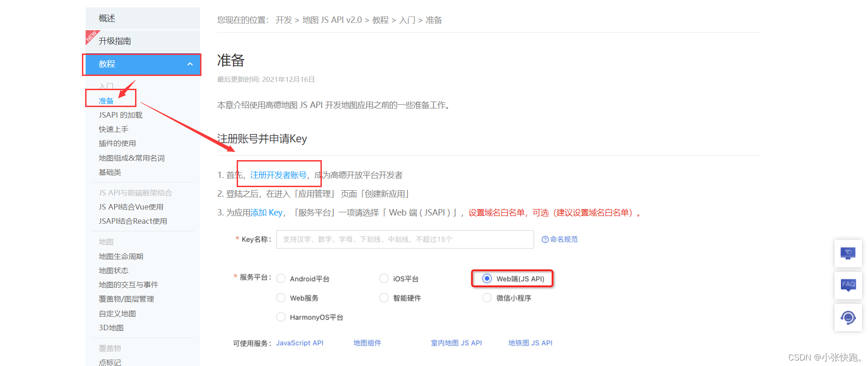The image size is (868, 366).
Task: Open JSAPI 的加载 in sidebar
Action: [120, 115]
